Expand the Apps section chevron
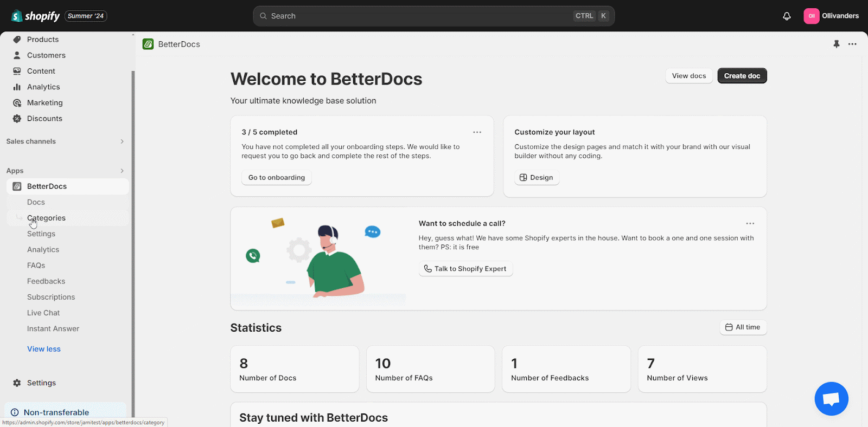The width and height of the screenshot is (868, 427). 122,171
